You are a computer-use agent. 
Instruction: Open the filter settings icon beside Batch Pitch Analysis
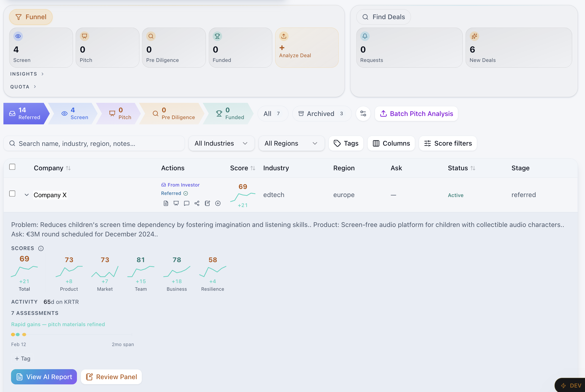coord(363,114)
